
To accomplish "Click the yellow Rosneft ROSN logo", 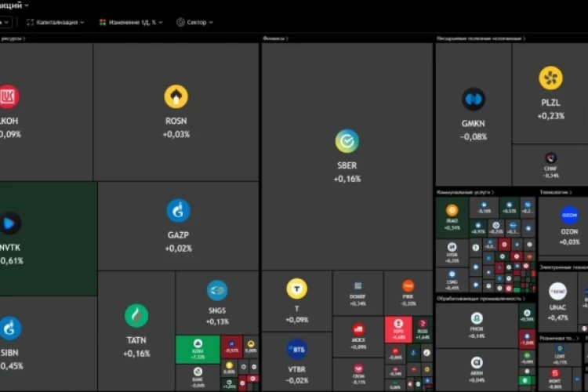I will pyautogui.click(x=176, y=96).
